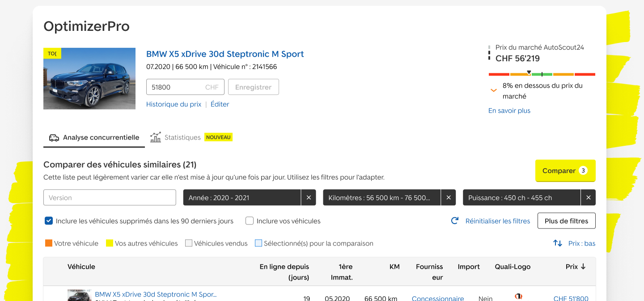This screenshot has height=301, width=644.
Task: Click the small vehicle thumbnail in first row
Action: (79, 295)
